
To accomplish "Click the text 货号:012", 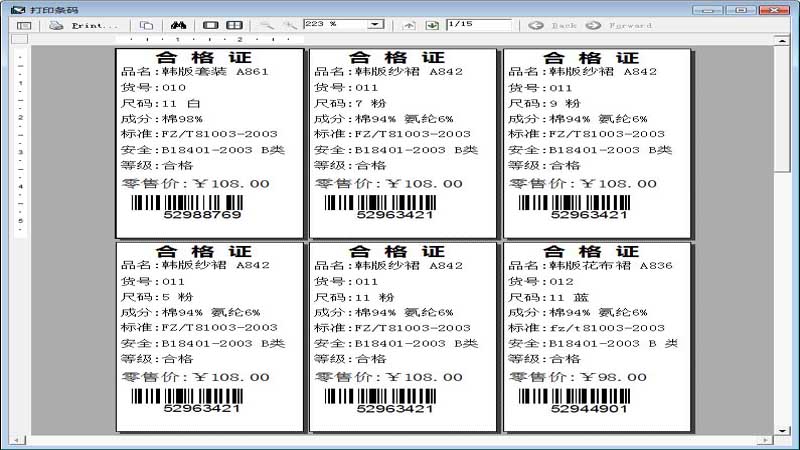I will point(541,281).
